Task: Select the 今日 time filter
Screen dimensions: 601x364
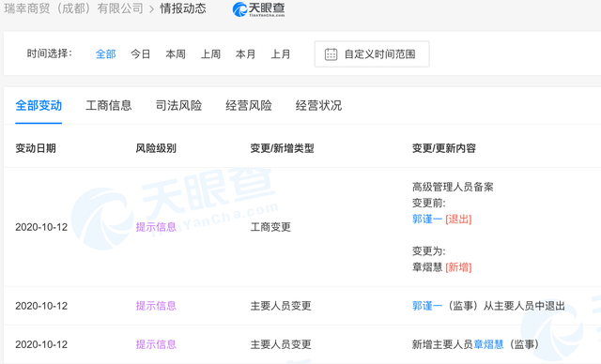Action: pos(140,54)
